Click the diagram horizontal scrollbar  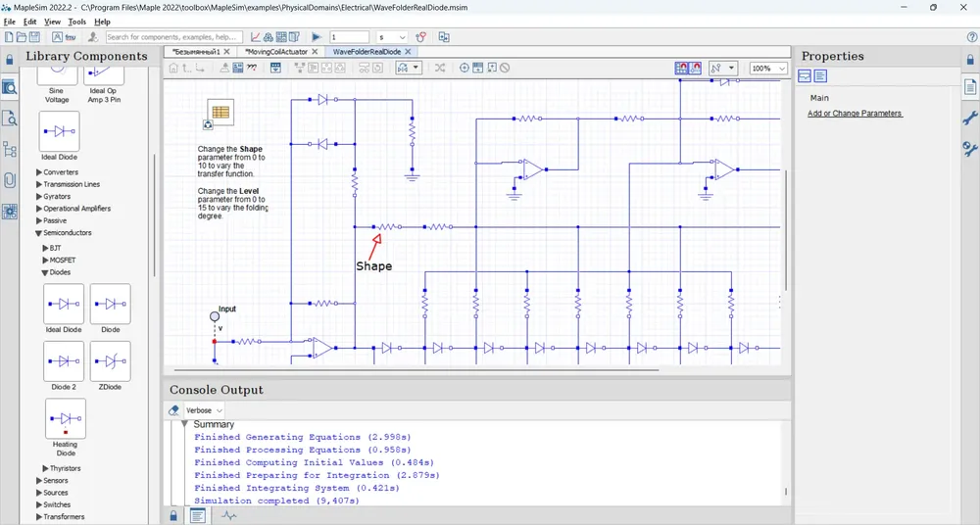tap(416, 370)
